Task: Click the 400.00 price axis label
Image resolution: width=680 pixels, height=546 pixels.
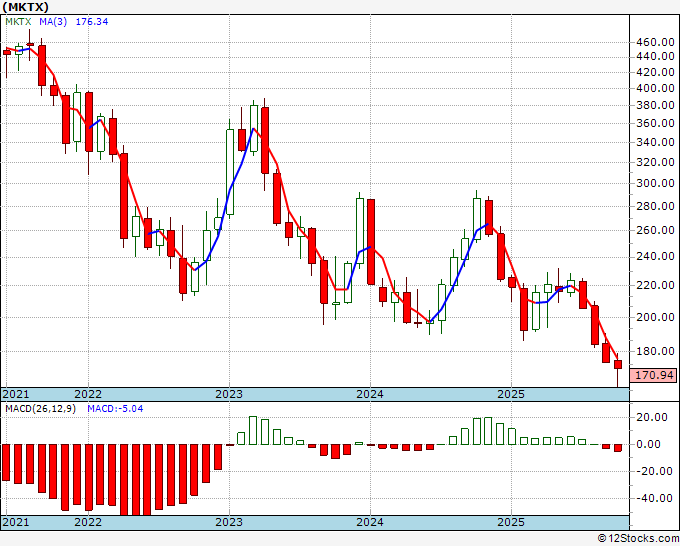Action: pos(655,88)
